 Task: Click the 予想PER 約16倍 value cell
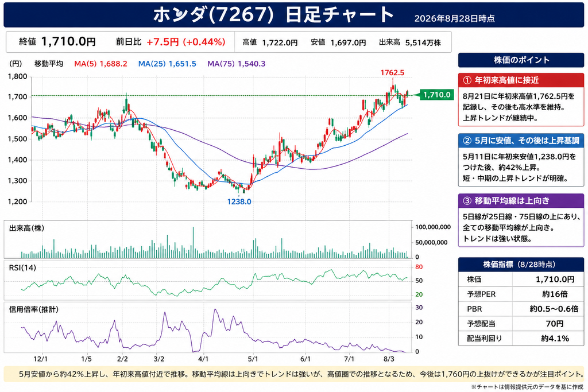pos(555,294)
